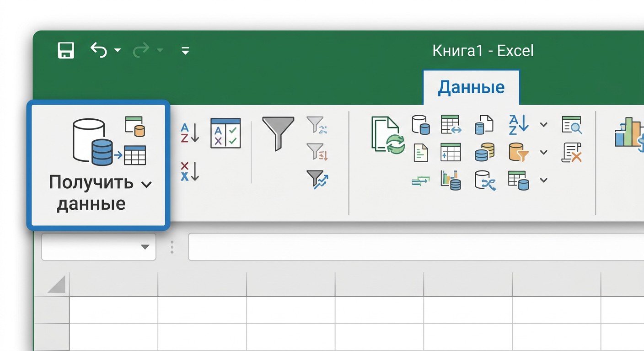This screenshot has width=644, height=351.
Task: Toggle the large funnel Filter icon
Action: coord(278,133)
